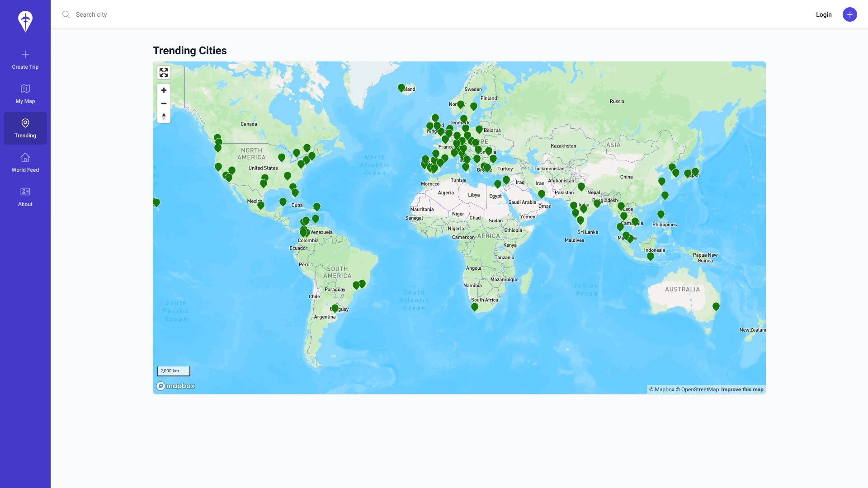868x488 pixels.
Task: Click the green marker on Iceland
Action: [x=401, y=88]
